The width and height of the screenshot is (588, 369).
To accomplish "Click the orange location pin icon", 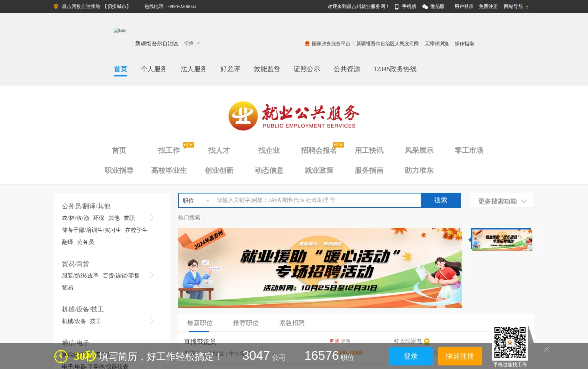I will [56, 6].
